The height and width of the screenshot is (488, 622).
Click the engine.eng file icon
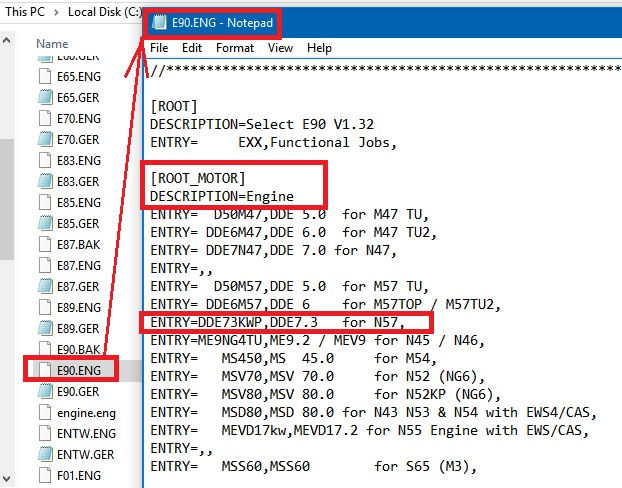click(44, 412)
